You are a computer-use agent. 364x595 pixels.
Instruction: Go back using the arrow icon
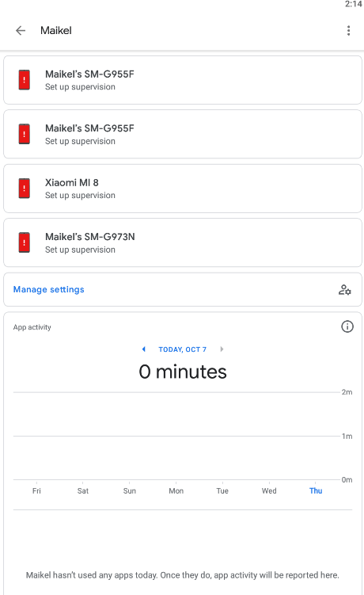tap(21, 30)
